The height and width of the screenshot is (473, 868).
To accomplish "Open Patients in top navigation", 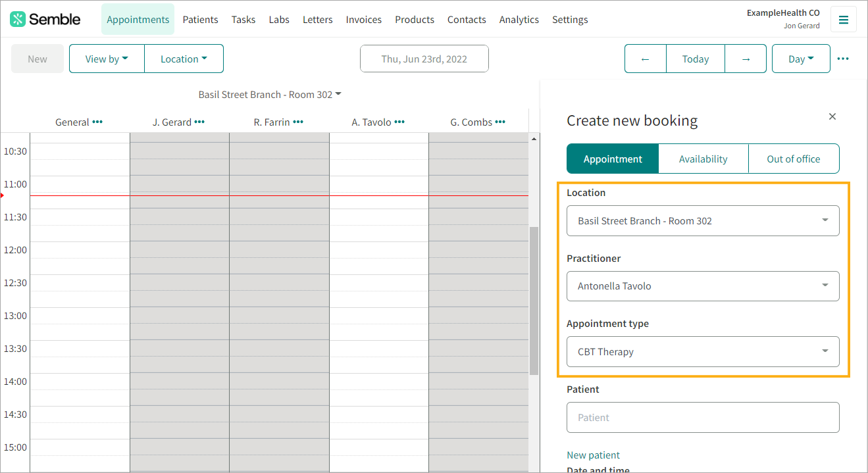I will point(201,19).
